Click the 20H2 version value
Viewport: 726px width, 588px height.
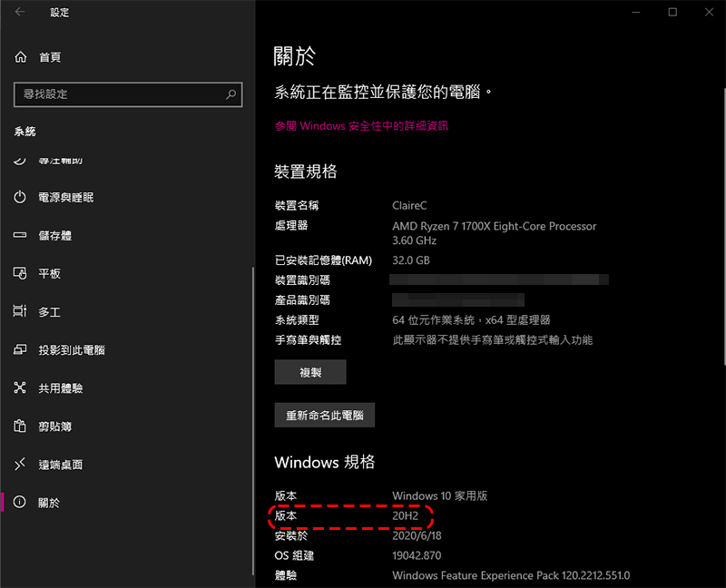(x=405, y=515)
